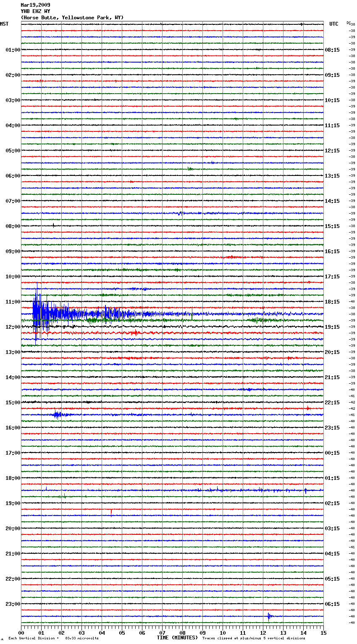
Task: Select the 14:00 MST time label
Action: 13,377
